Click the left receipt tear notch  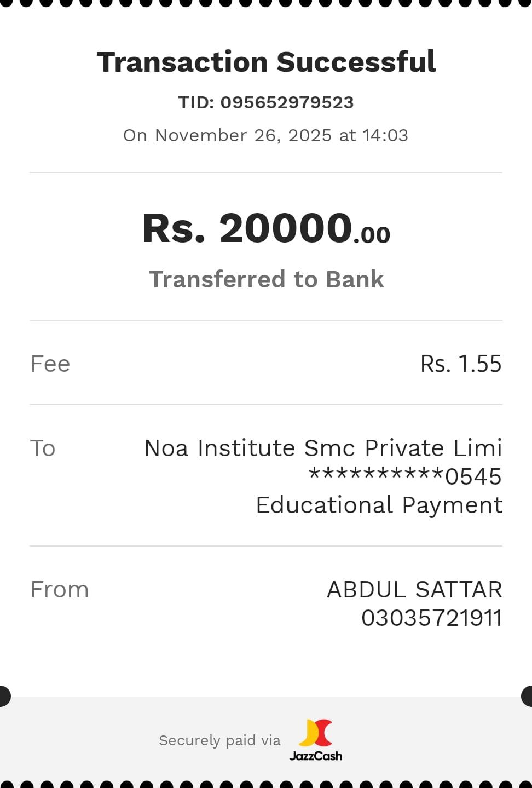(4, 696)
